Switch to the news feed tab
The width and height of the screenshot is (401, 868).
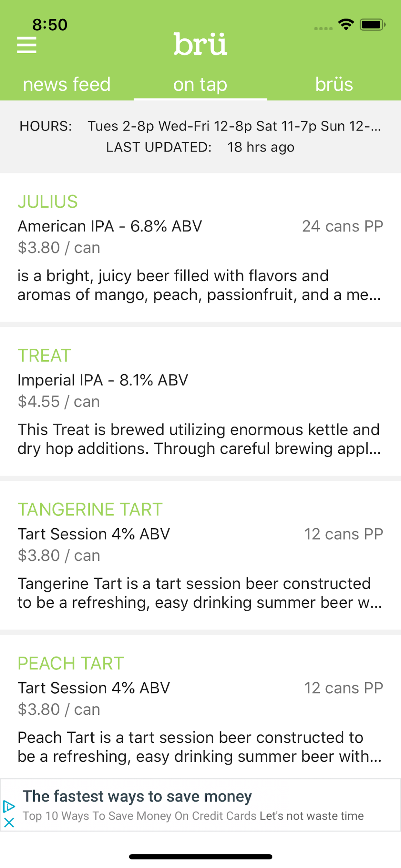point(67,84)
